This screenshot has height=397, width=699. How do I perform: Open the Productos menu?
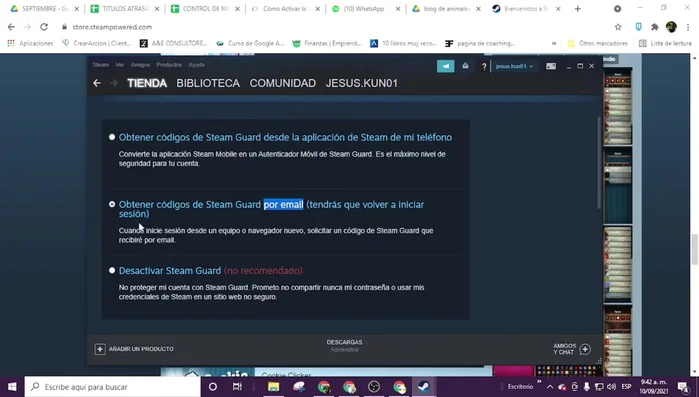(x=169, y=65)
